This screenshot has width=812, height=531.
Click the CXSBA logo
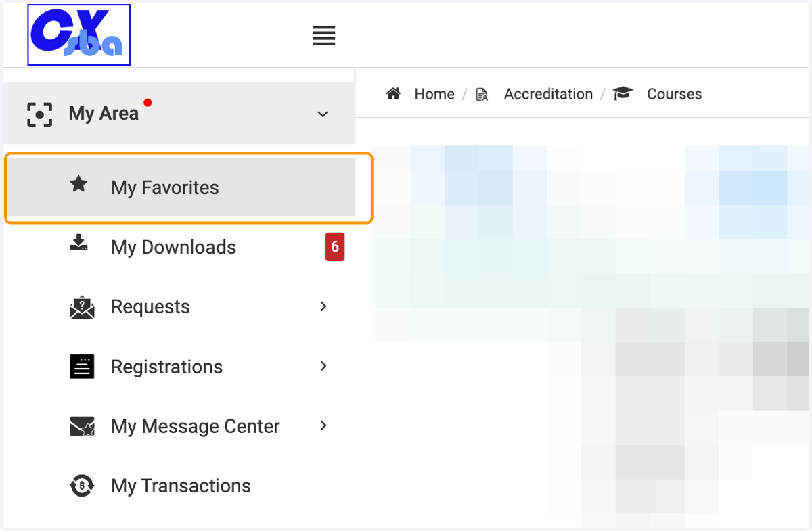click(x=78, y=35)
